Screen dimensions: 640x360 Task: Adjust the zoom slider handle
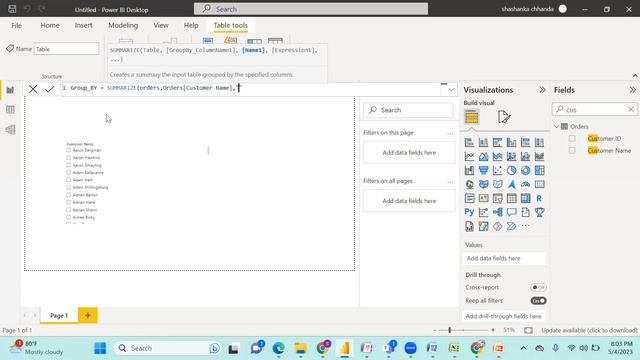click(449, 330)
